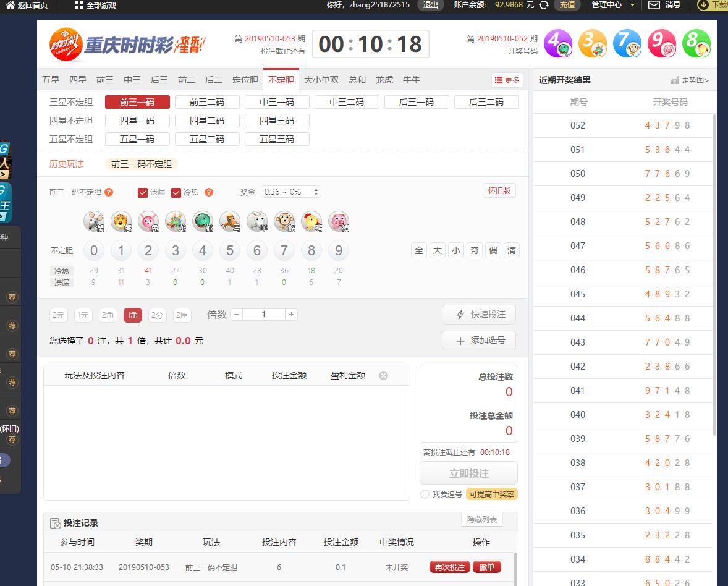
Task: Pick the pig zodiac icon
Action: point(339,221)
